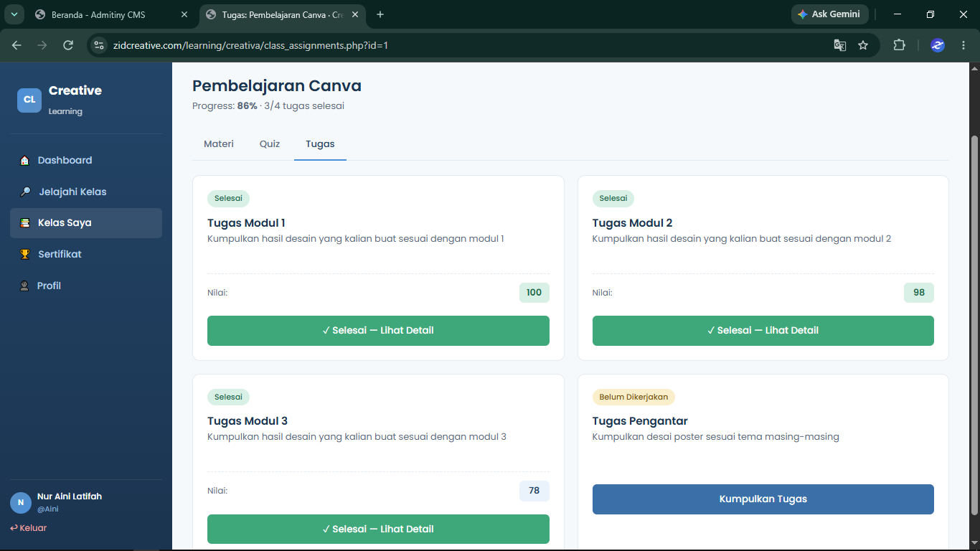Screen dimensions: 980x551
Task: Reload the page with the refresh icon
Action: click(68, 45)
